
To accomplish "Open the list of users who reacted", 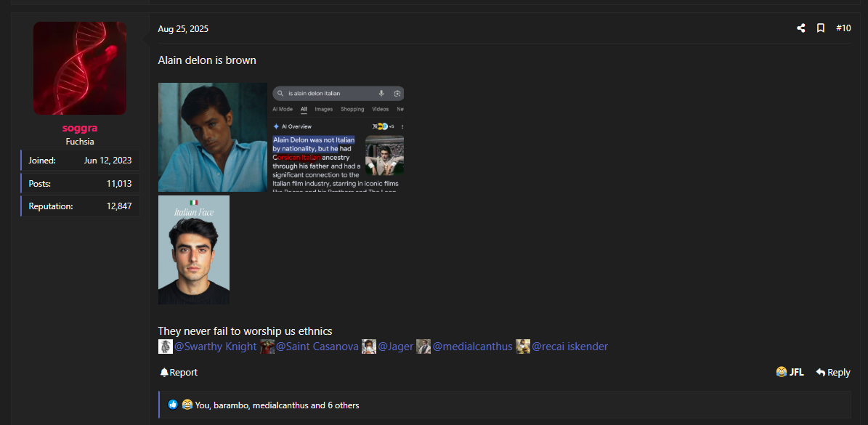I will tap(276, 405).
